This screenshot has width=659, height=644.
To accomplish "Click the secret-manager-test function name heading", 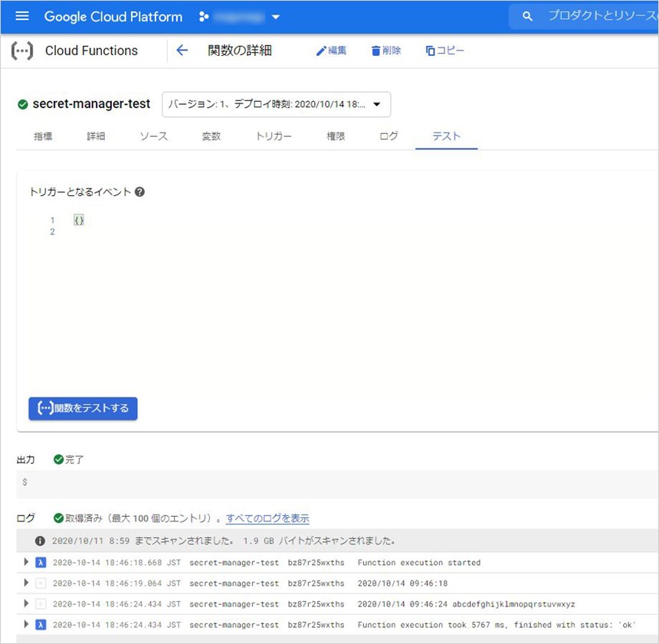I will coord(91,104).
